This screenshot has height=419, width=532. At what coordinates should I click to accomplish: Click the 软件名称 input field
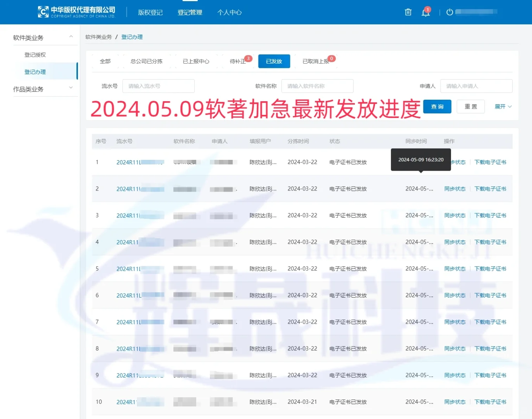317,86
